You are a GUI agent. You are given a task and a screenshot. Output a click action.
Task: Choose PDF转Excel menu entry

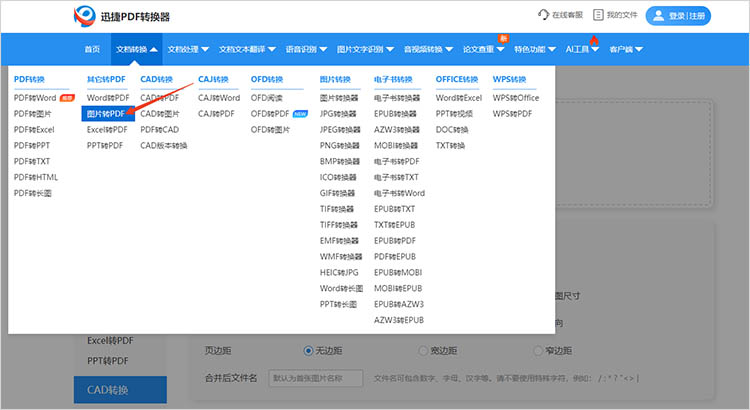click(x=34, y=130)
